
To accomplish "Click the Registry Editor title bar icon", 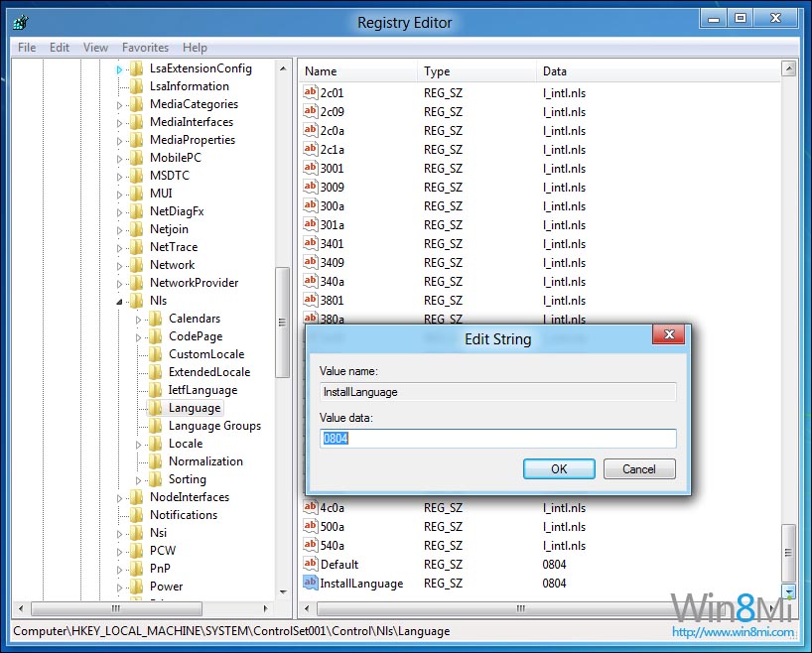I will (21, 20).
